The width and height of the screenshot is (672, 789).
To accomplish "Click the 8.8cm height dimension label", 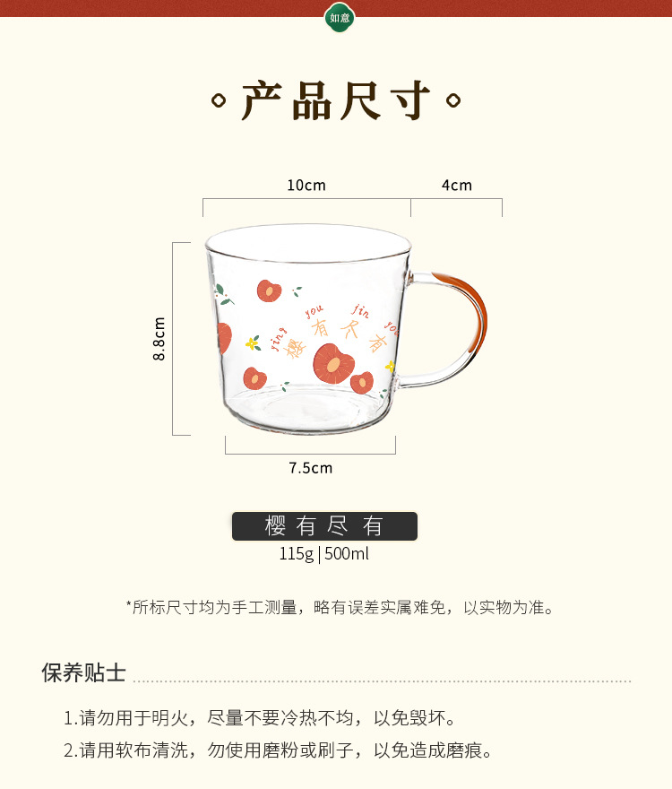I will click(x=159, y=339).
